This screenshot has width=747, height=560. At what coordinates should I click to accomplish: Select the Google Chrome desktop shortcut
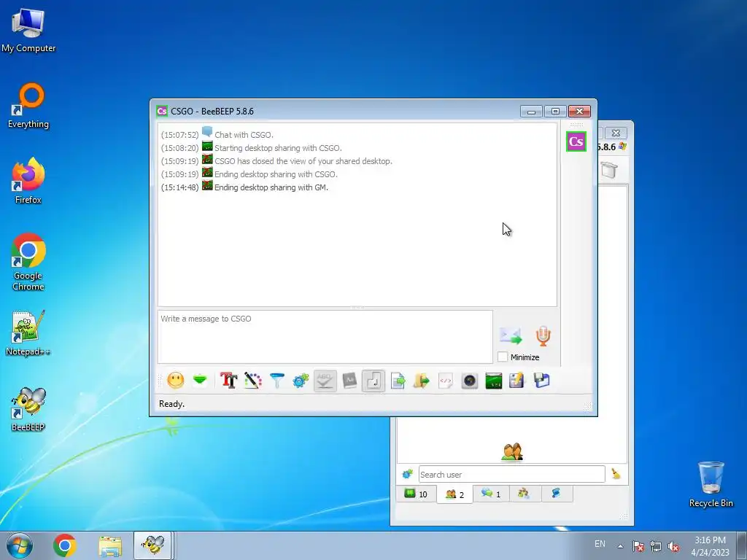(x=28, y=262)
